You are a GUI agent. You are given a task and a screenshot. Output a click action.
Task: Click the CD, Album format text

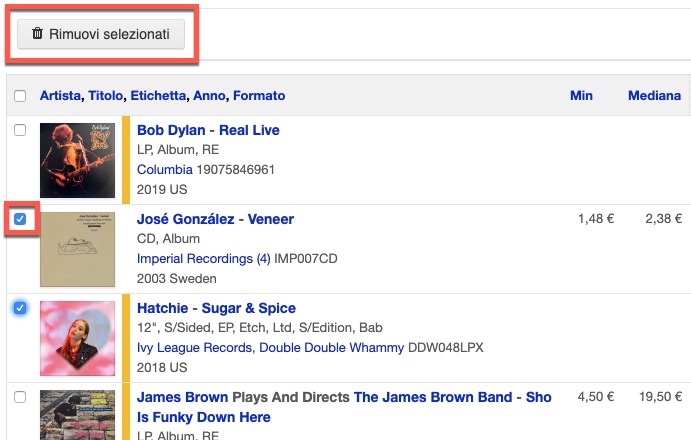pos(168,239)
